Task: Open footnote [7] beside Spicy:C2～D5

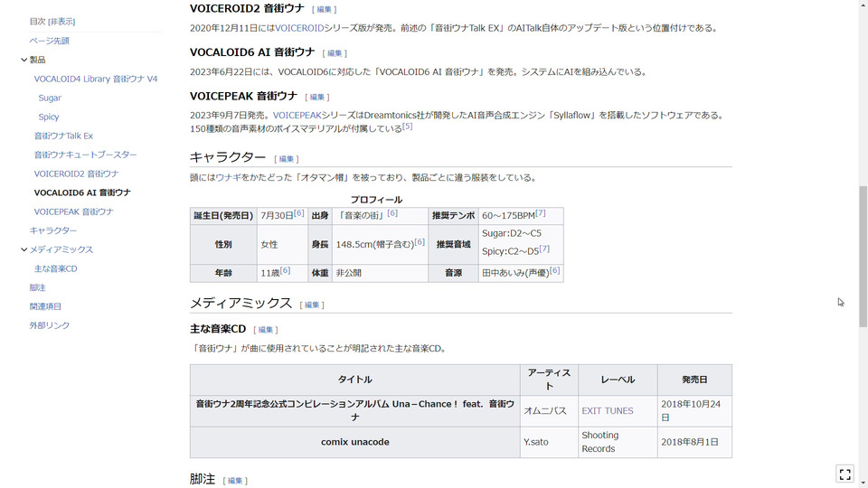Action: pos(544,249)
